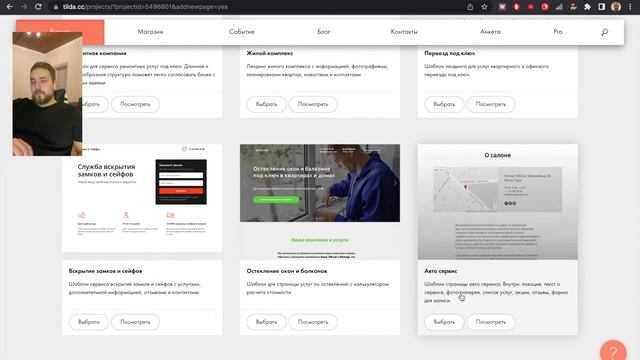
Task: Click the Авто сервис card title
Action: coord(440,271)
